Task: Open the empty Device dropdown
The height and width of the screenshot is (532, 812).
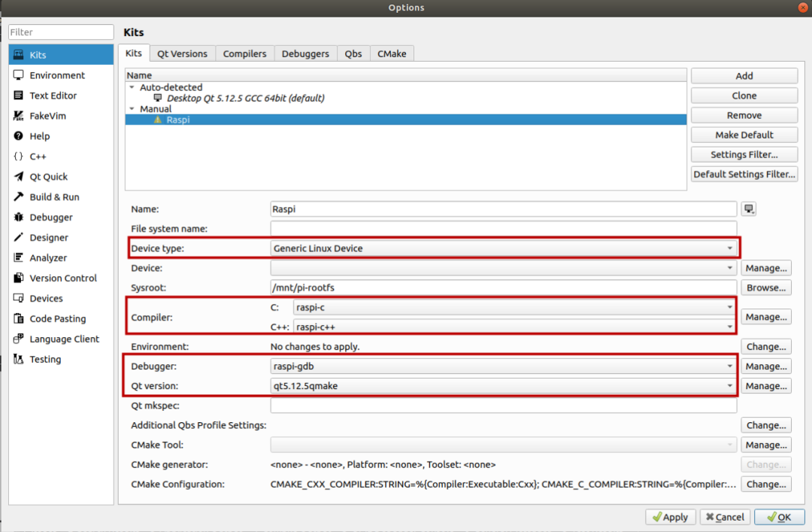Action: (x=503, y=268)
